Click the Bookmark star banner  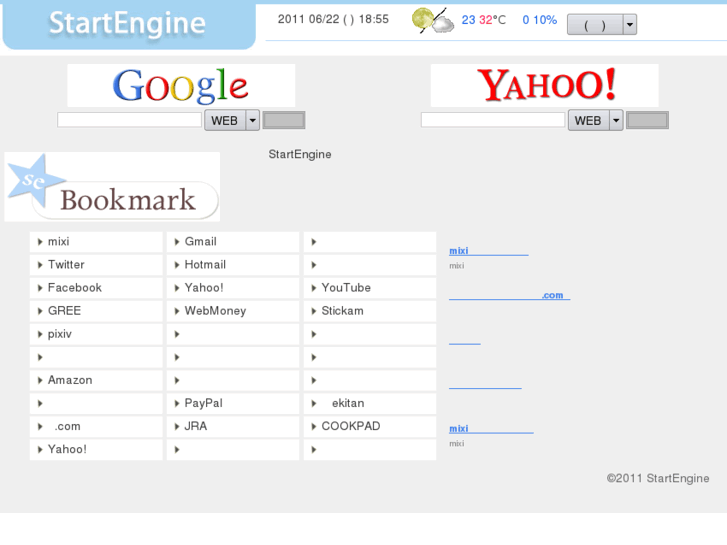tap(112, 187)
